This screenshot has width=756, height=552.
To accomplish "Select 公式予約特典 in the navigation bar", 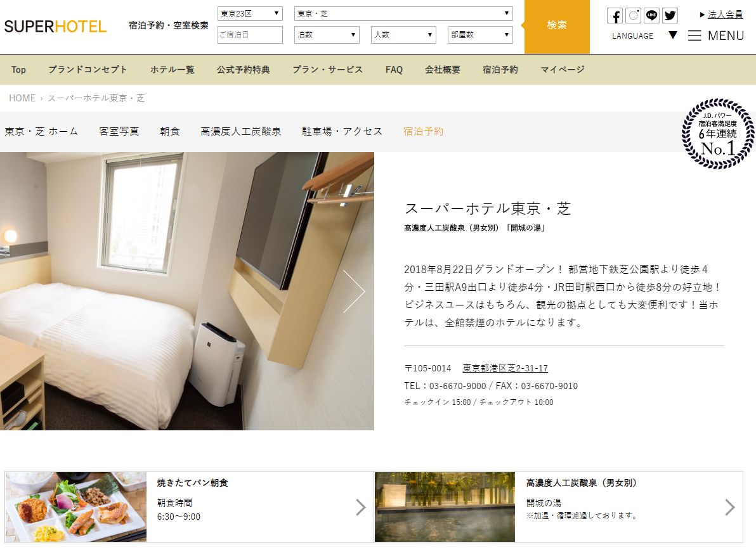I will [x=243, y=69].
